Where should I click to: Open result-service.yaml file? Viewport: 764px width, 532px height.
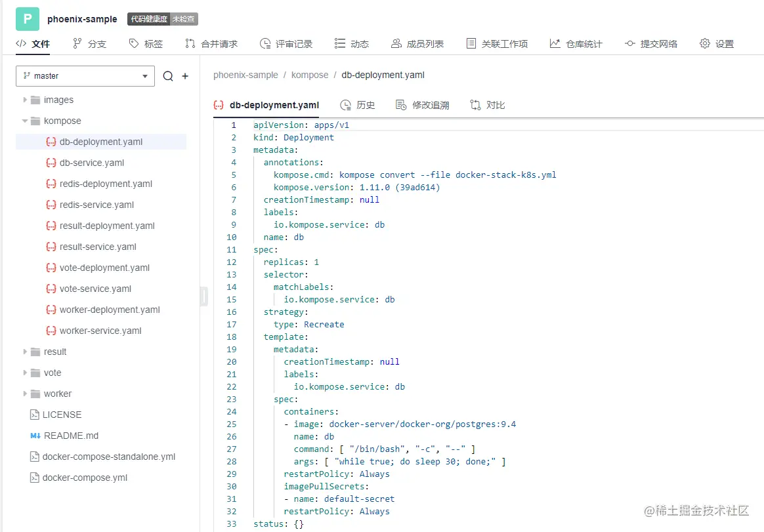tap(98, 247)
